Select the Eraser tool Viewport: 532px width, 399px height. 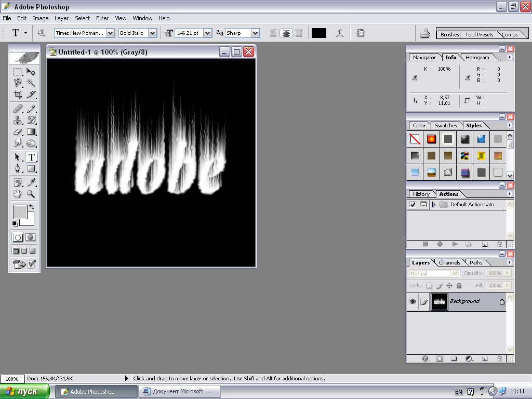coord(18,131)
